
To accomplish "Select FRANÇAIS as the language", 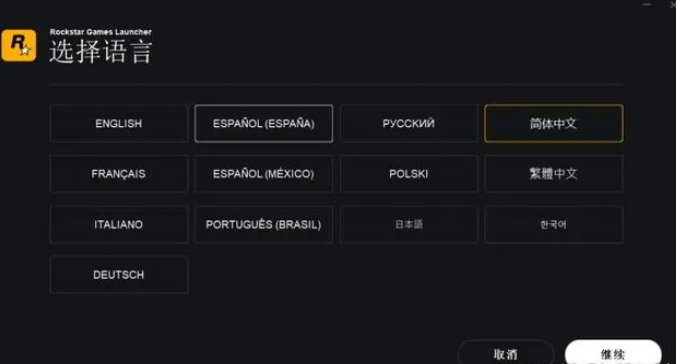I will (x=119, y=174).
